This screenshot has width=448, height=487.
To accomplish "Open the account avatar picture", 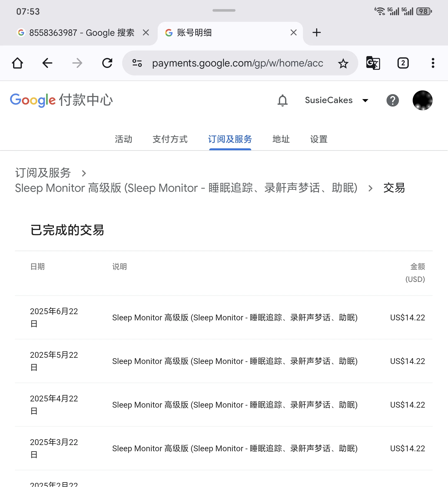I will pyautogui.click(x=423, y=100).
